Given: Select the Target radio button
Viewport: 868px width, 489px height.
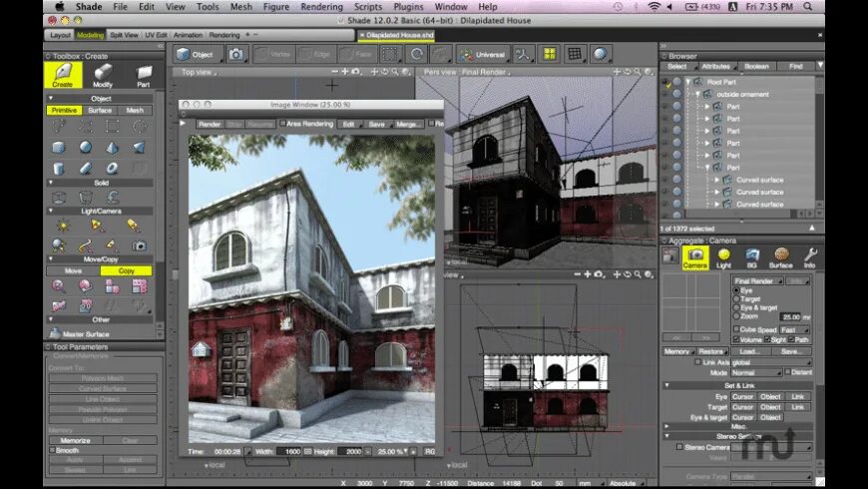Looking at the screenshot, I should click(x=736, y=299).
